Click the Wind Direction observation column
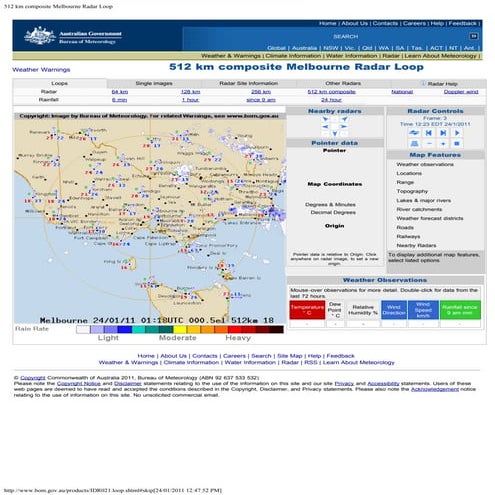495x495 pixels. coord(394,310)
